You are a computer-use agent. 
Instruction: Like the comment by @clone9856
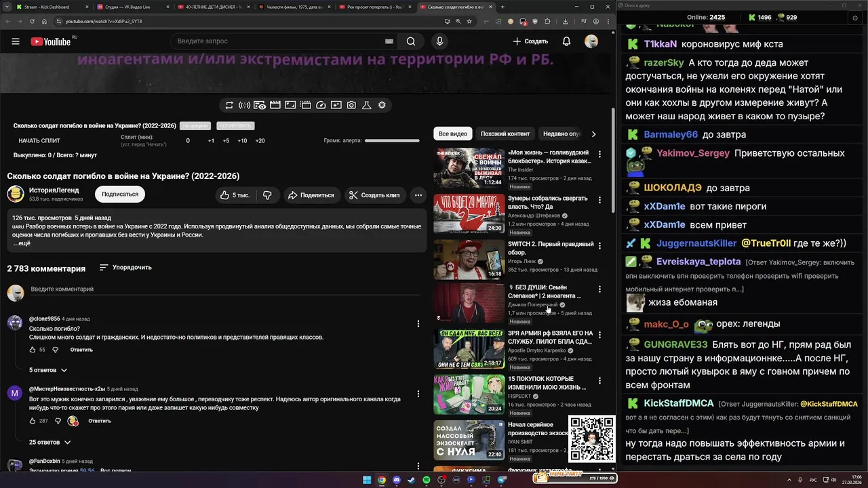32,350
